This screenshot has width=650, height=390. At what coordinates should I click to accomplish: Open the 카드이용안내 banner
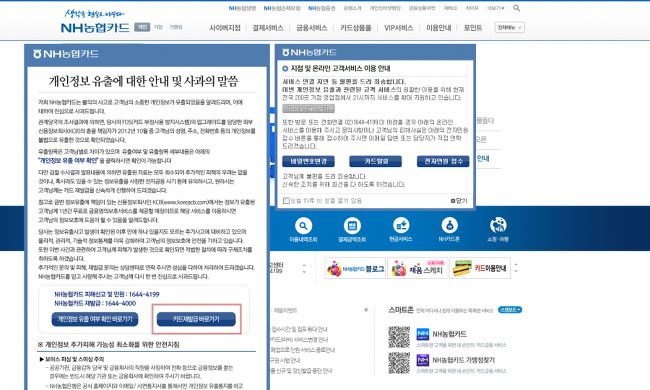(480, 268)
